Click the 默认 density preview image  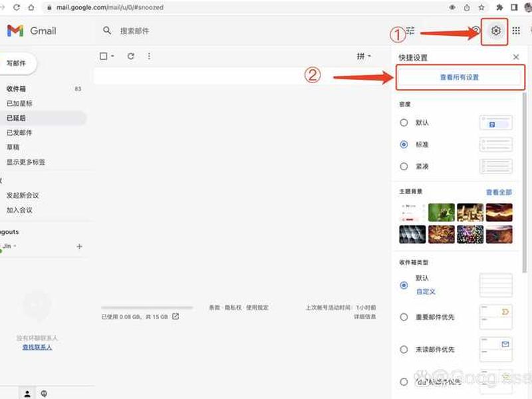[495, 122]
